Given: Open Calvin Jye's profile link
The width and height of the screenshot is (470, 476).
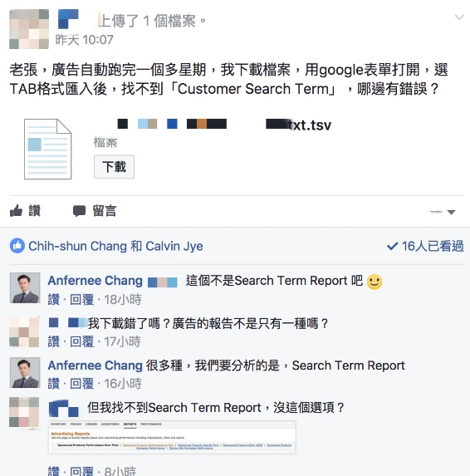Looking at the screenshot, I should [174, 246].
